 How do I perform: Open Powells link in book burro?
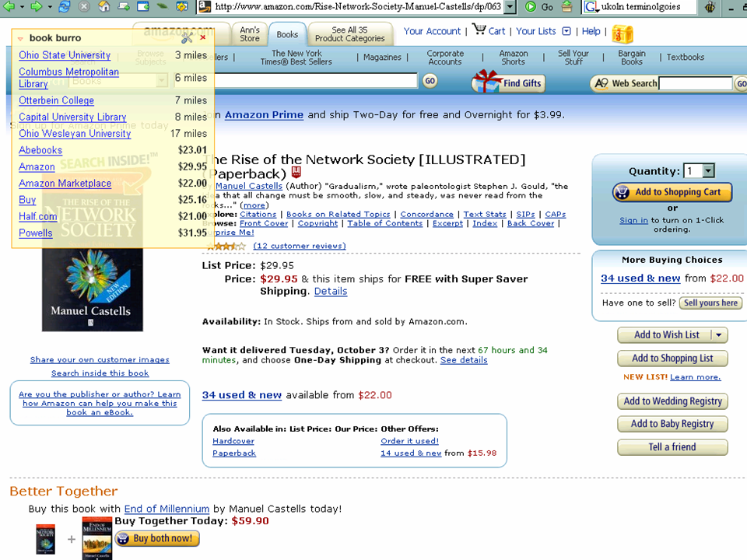[x=36, y=233]
